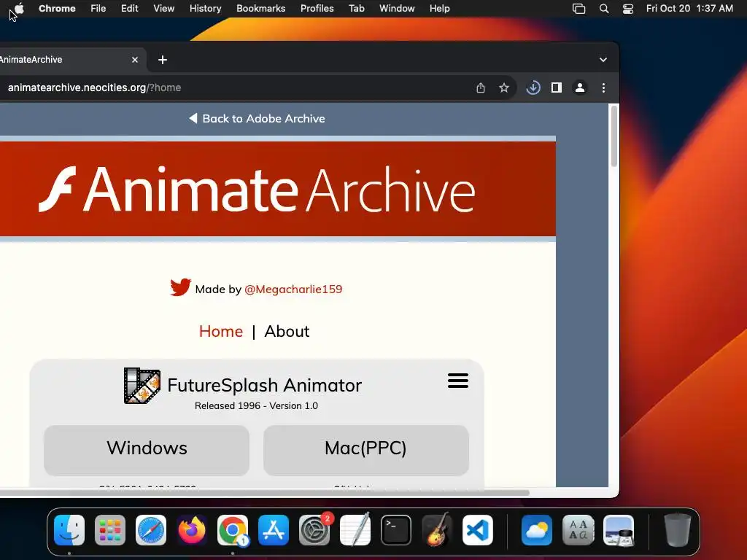
Task: Open Chrome profile avatar
Action: tap(580, 87)
